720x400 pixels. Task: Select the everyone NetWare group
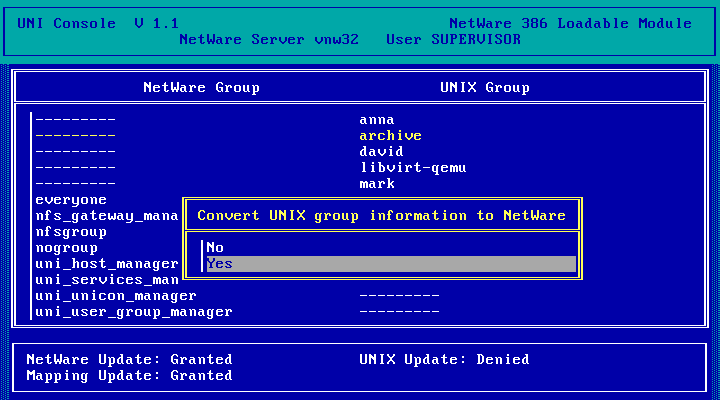click(71, 200)
